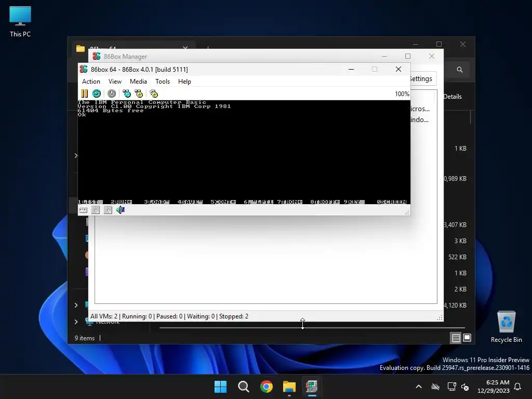Click the '3LOAD' function key label
The image size is (532, 399).
(x=156, y=202)
